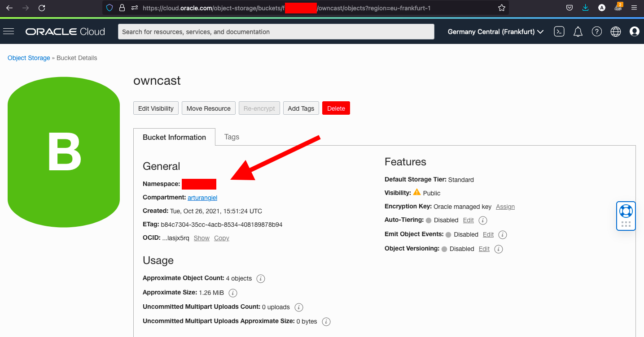Image resolution: width=644 pixels, height=337 pixels.
Task: Open the help question mark icon
Action: 596,31
